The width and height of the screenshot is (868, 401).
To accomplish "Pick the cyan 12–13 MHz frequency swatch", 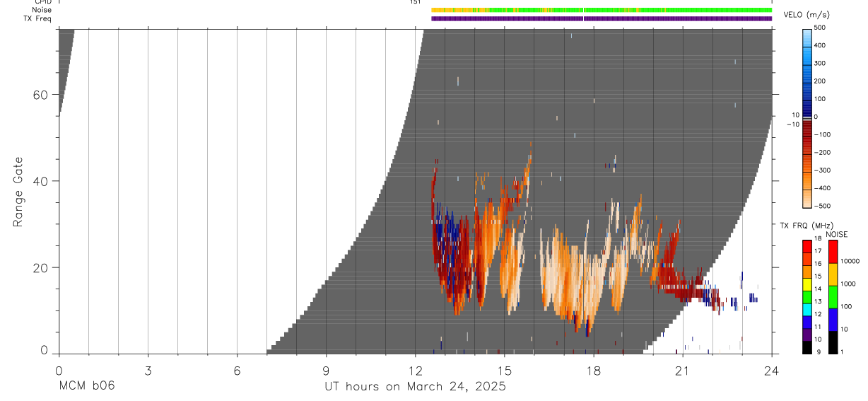I will [808, 309].
